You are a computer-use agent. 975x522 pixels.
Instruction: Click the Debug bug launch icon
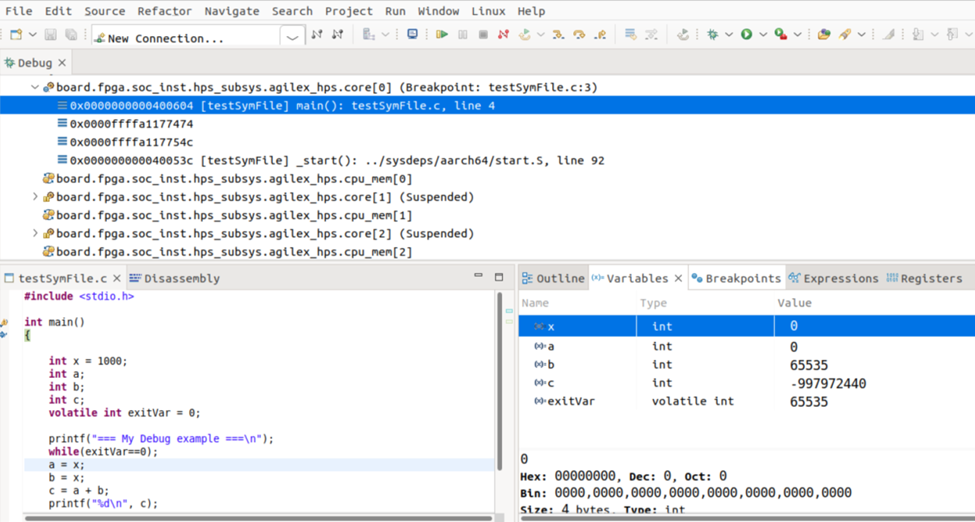713,35
